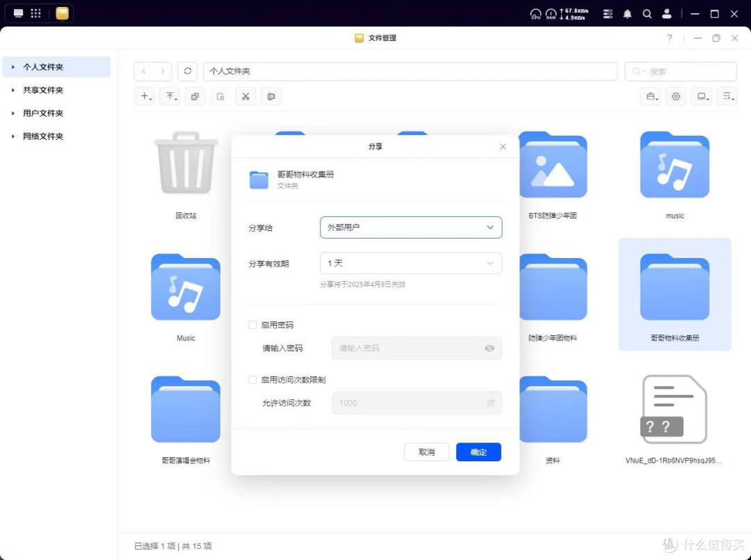Open the RAM monitor icon
Image resolution: width=751 pixels, height=560 pixels.
pos(551,14)
